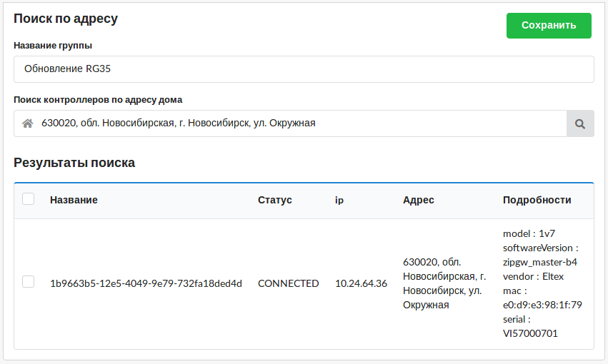This screenshot has height=364, width=608.
Task: Click the ip column header
Action: pos(339,200)
